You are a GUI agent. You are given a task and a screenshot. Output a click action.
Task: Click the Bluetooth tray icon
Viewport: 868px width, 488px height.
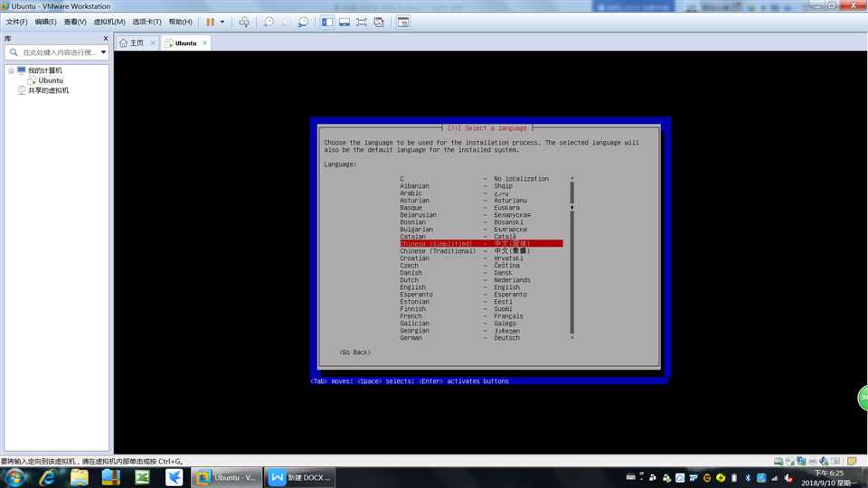point(748,477)
